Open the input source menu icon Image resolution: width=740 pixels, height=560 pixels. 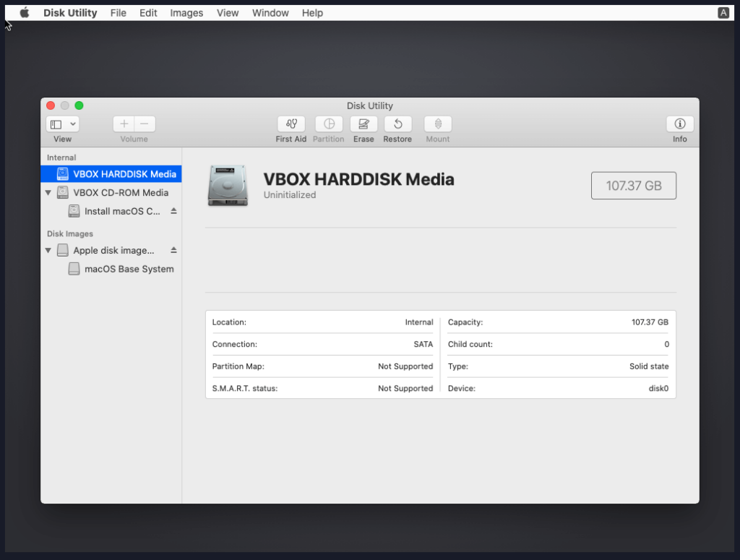click(723, 13)
